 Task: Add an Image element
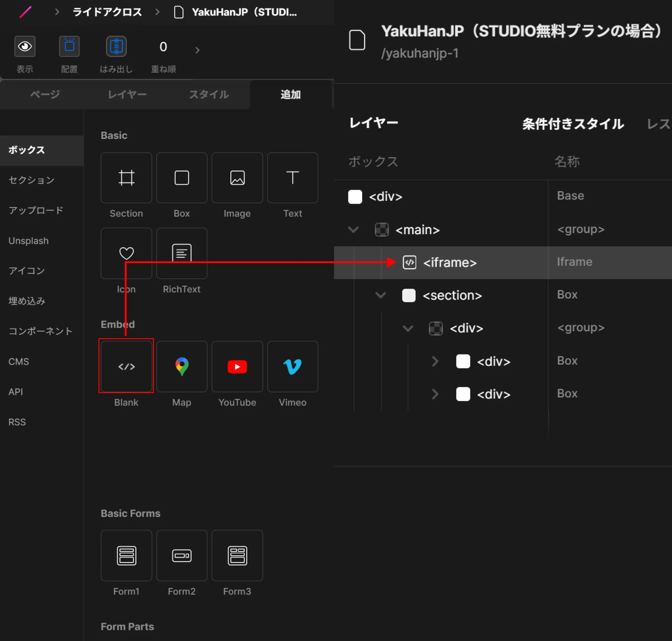(x=237, y=178)
